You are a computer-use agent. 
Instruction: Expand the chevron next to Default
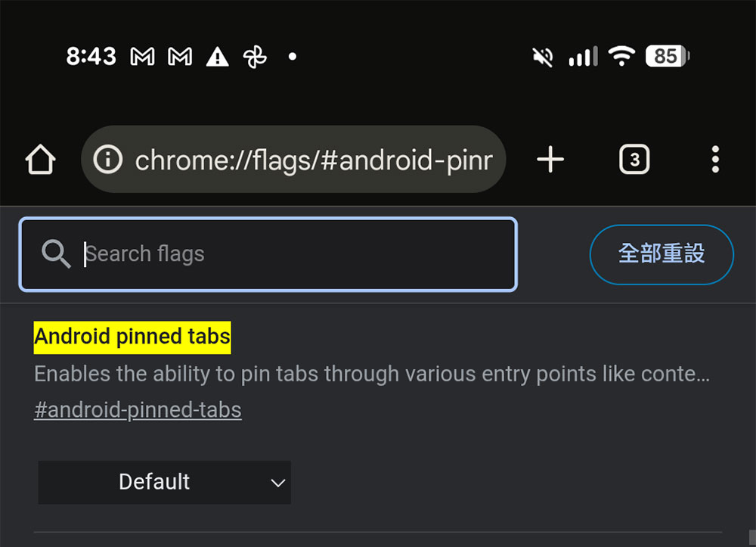click(x=277, y=482)
